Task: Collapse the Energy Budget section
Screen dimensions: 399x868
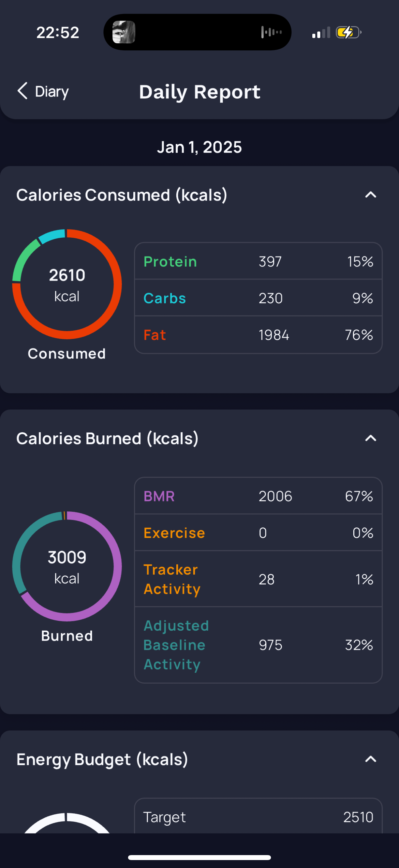Action: 370,759
